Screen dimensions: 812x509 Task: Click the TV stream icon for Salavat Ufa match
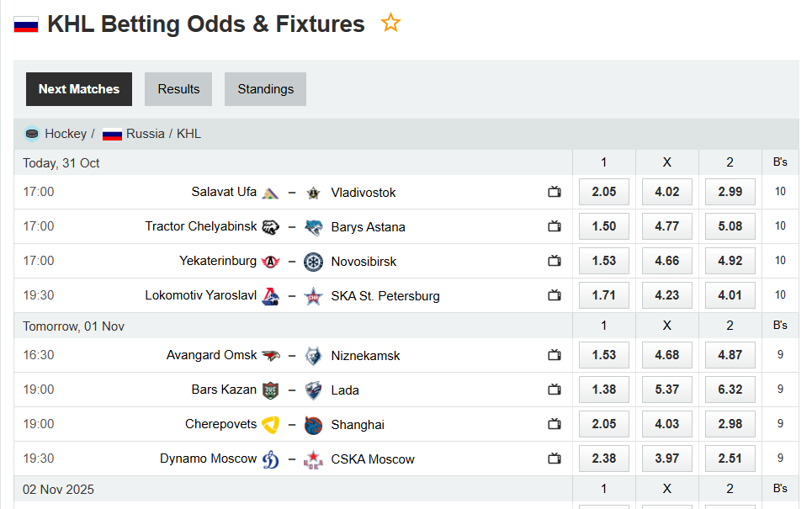(x=555, y=192)
